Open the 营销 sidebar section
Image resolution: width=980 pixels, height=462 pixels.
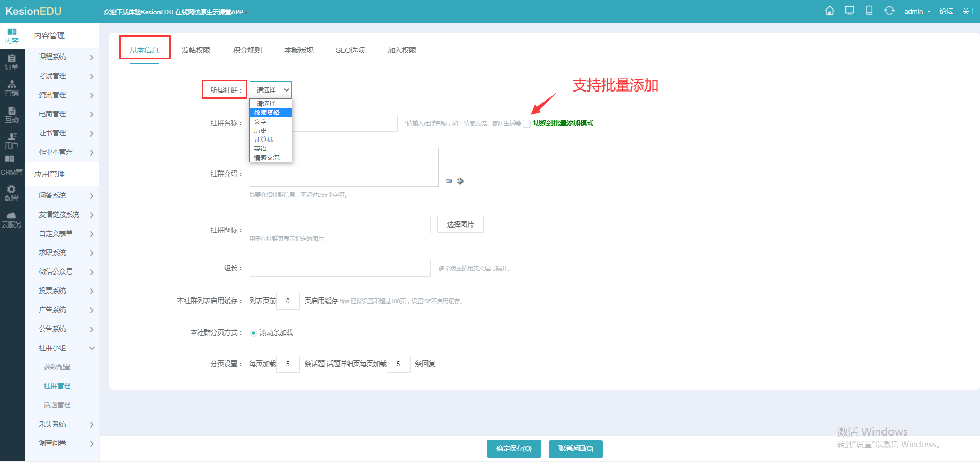pyautogui.click(x=12, y=88)
